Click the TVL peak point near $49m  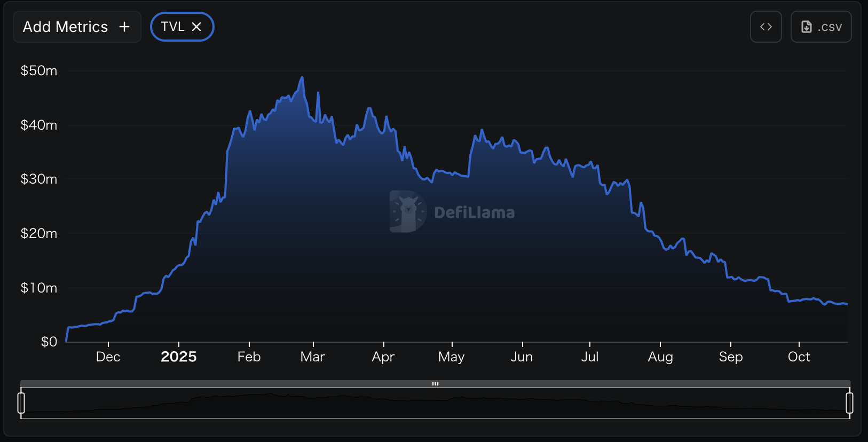point(302,77)
